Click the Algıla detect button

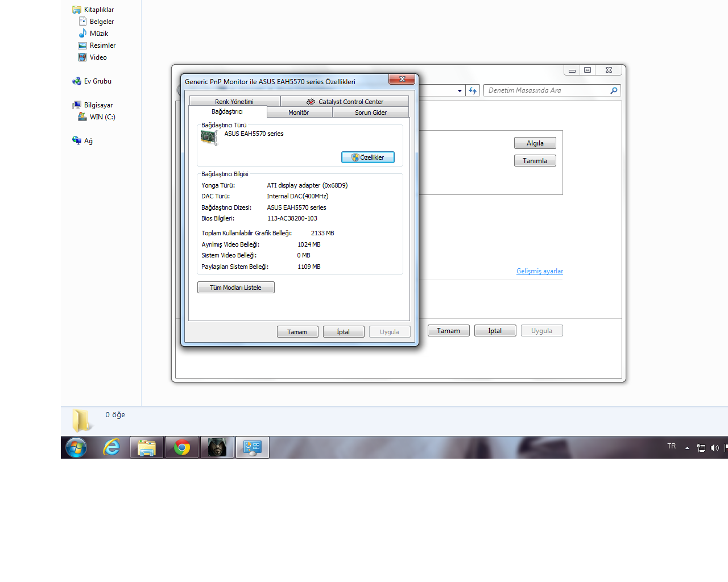pos(535,143)
